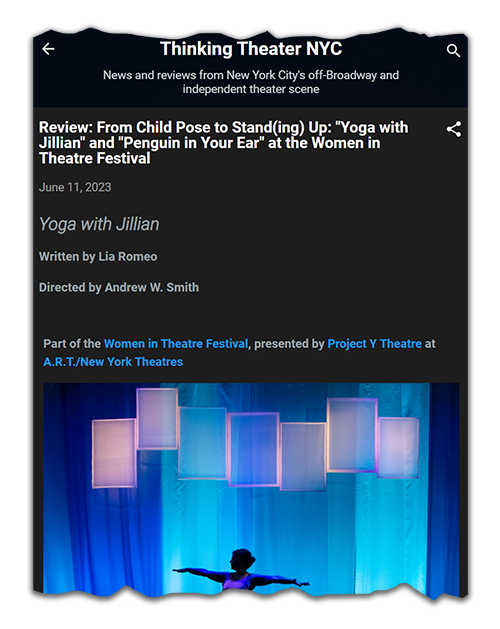Click the June 11, 2023 post date

click(x=75, y=187)
